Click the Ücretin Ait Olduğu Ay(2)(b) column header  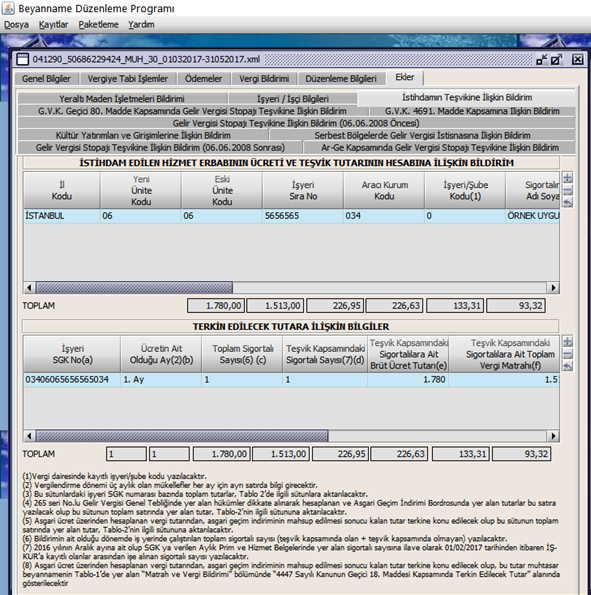click(x=161, y=354)
